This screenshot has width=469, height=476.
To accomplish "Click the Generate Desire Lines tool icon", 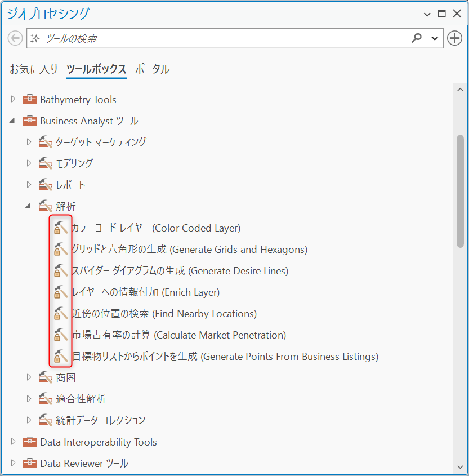I will (x=60, y=271).
